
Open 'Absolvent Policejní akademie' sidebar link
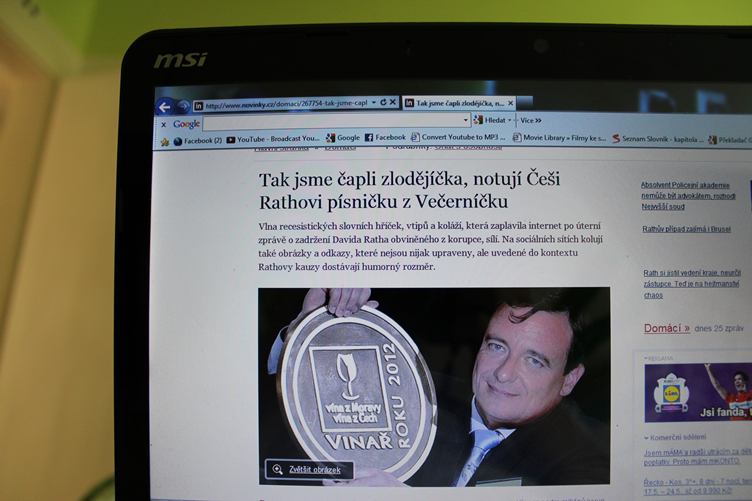(688, 196)
